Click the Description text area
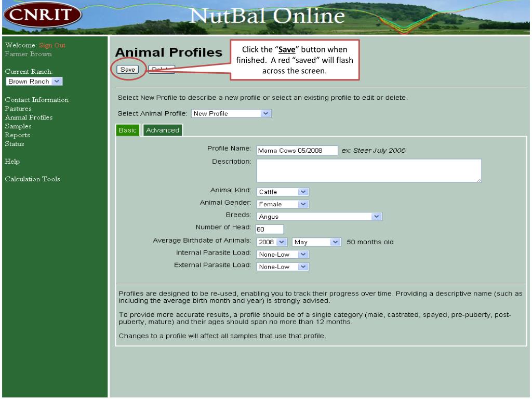 (x=369, y=170)
